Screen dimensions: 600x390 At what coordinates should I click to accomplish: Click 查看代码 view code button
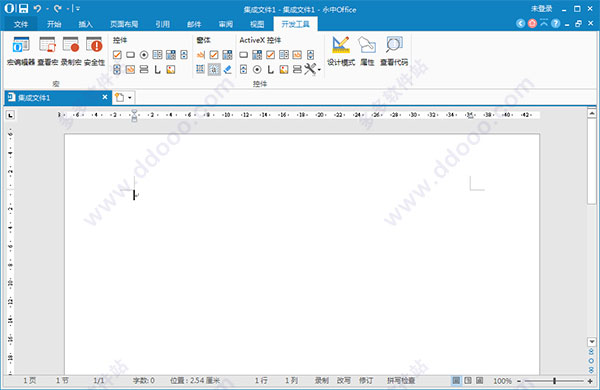[x=394, y=51]
